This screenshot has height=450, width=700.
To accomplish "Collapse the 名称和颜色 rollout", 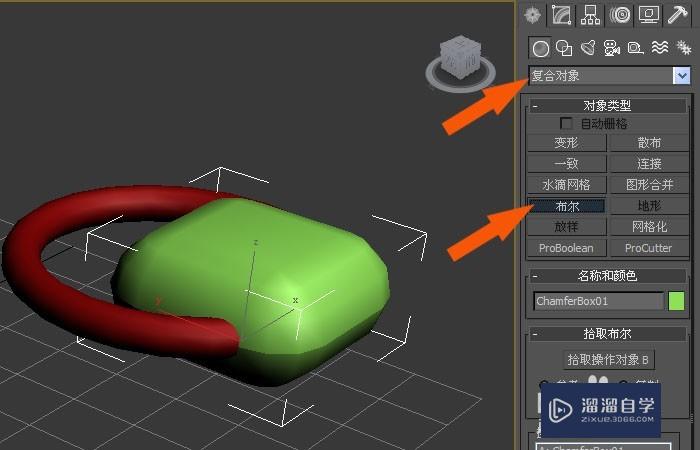I will point(608,276).
